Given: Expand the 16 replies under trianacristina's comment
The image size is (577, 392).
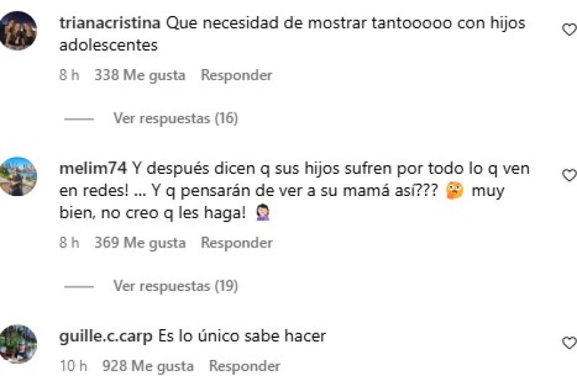Looking at the screenshot, I should coord(175,118).
